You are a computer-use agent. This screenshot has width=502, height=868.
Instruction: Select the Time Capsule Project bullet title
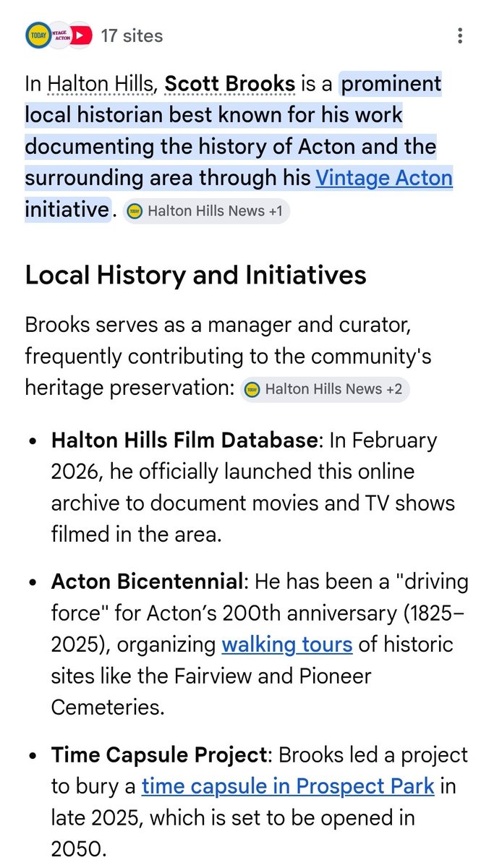click(x=159, y=755)
